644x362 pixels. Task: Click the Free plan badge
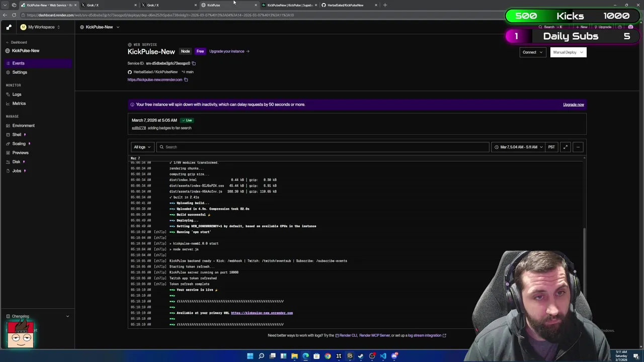tap(200, 51)
